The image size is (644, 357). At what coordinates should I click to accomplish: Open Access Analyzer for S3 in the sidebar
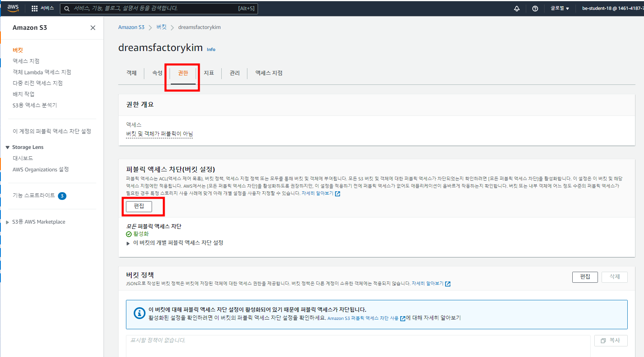35,105
